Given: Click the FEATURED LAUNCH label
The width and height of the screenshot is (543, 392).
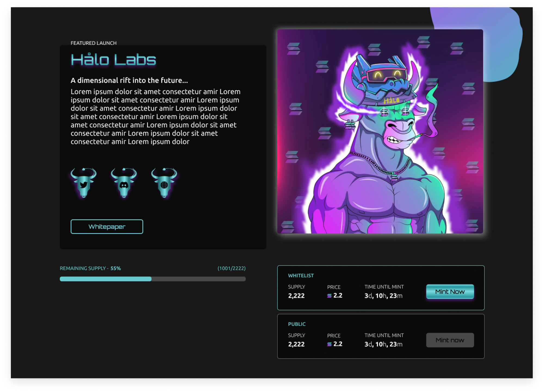Looking at the screenshot, I should 94,43.
